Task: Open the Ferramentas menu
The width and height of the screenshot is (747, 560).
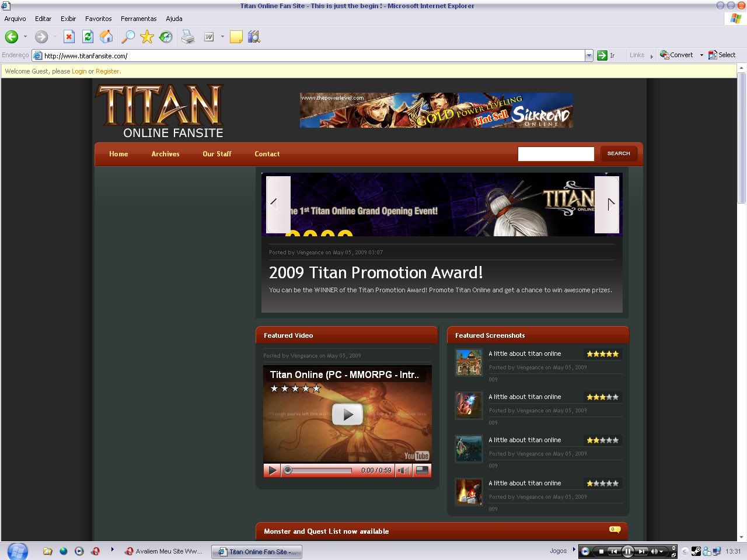Action: pyautogui.click(x=139, y=19)
